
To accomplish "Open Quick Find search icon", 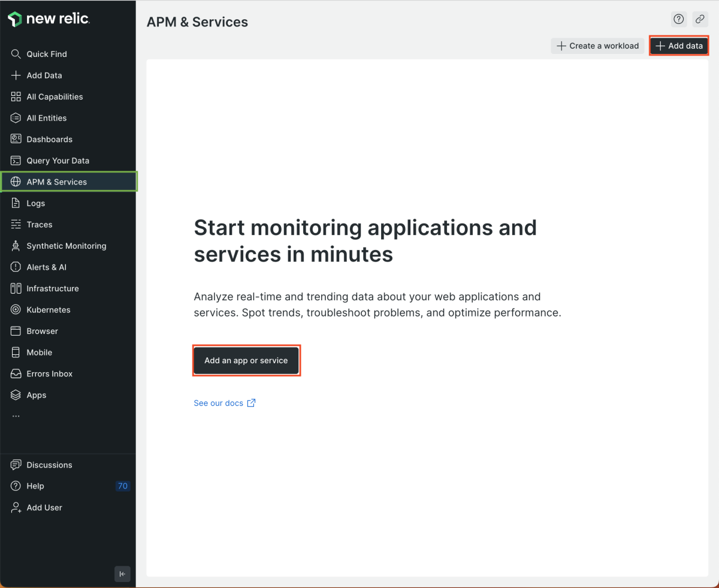I will [x=16, y=54].
